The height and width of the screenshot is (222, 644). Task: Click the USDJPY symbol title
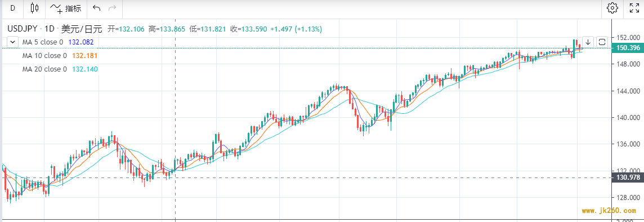click(x=23, y=29)
